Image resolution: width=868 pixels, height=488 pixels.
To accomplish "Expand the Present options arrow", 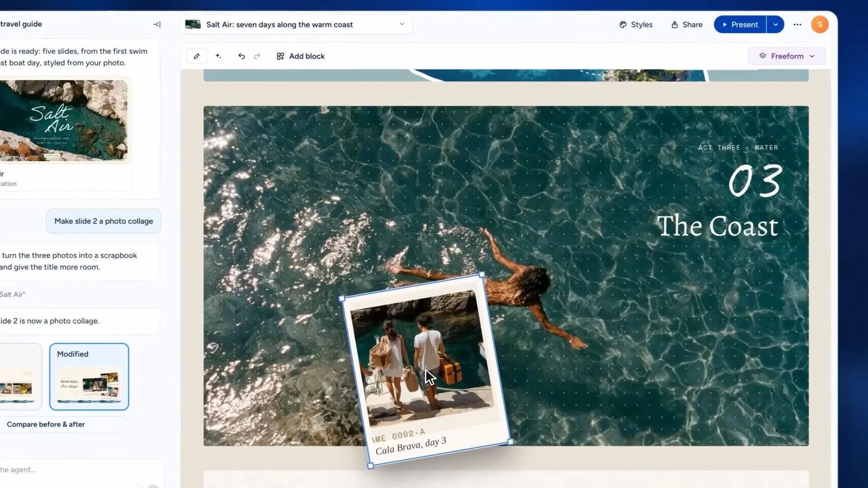I will (x=775, y=24).
